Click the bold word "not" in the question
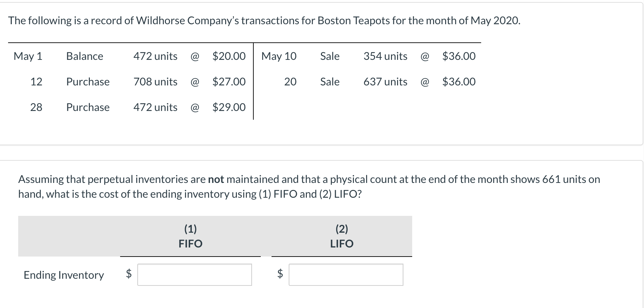 click(216, 179)
